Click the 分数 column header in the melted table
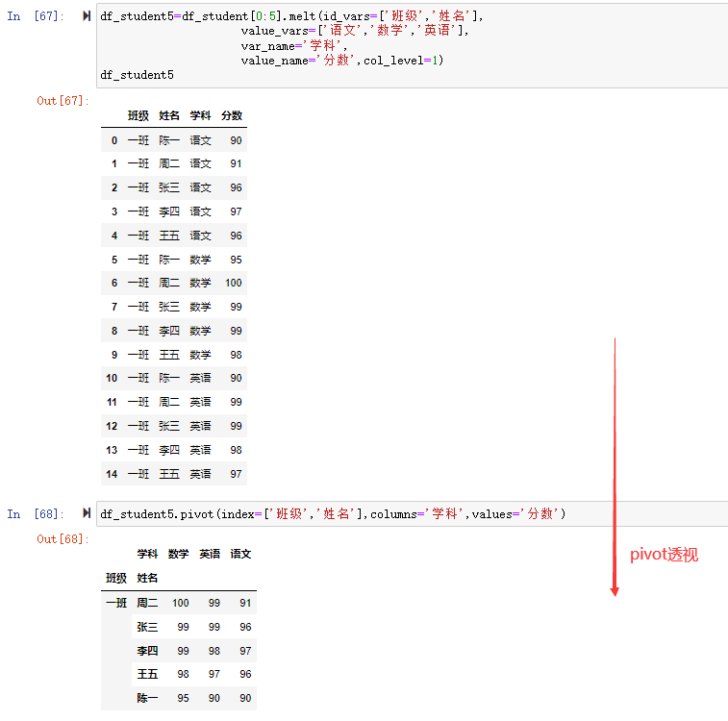728x721 pixels. 232,115
